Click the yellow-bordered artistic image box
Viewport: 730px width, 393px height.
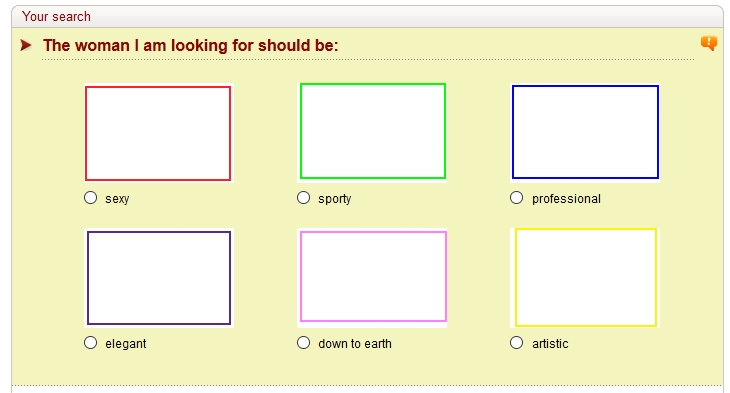(x=586, y=277)
